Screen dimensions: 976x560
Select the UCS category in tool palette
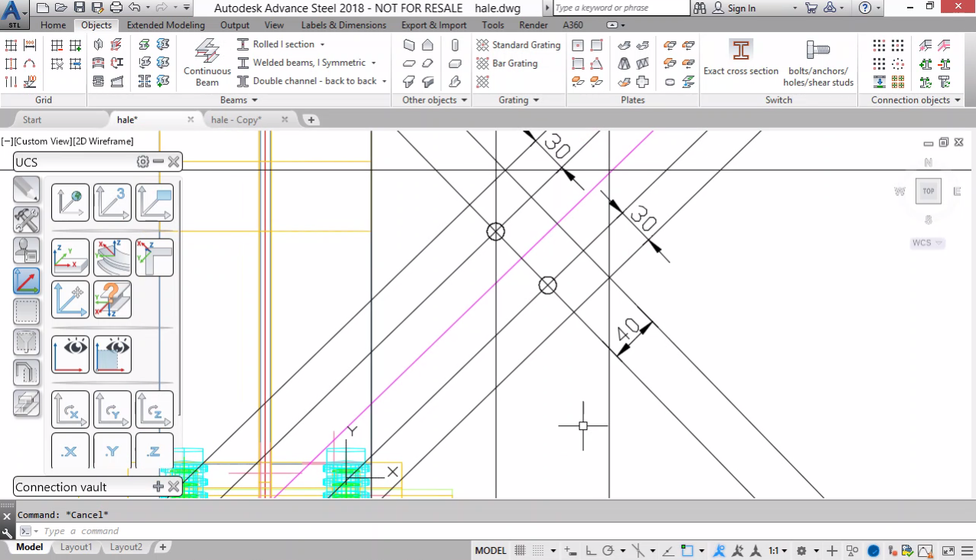click(x=27, y=281)
